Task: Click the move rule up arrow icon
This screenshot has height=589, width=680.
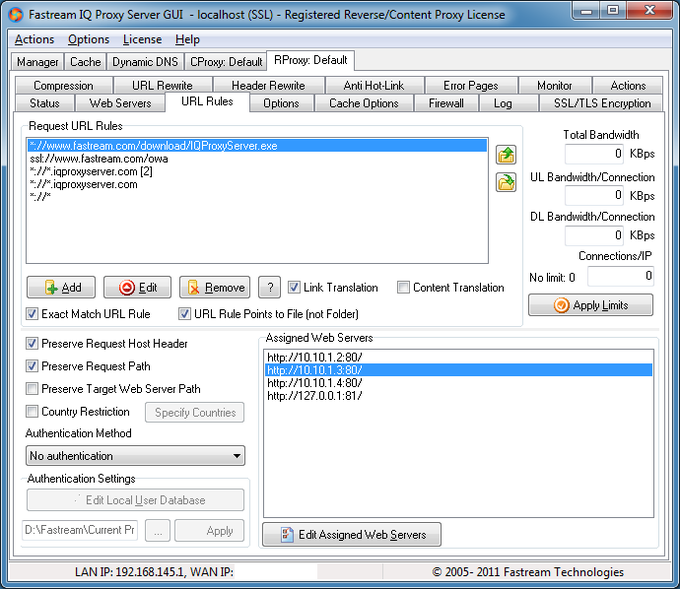Action: point(506,155)
